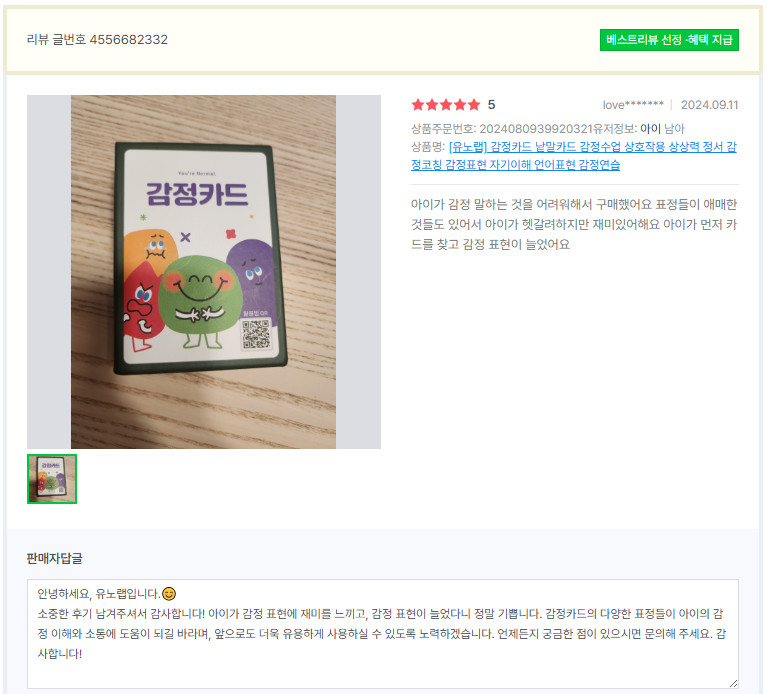Click the reply text area resize handle
This screenshot has height=694, width=767.
pyautogui.click(x=733, y=683)
